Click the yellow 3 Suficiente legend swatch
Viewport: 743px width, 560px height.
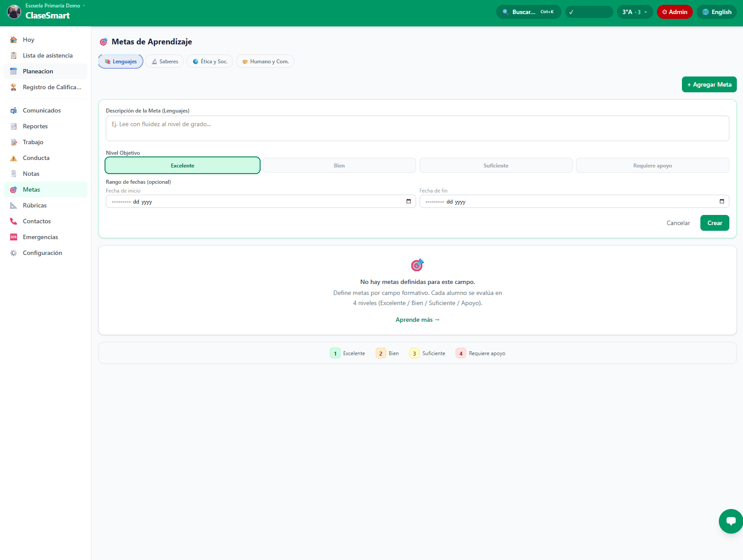pos(414,353)
